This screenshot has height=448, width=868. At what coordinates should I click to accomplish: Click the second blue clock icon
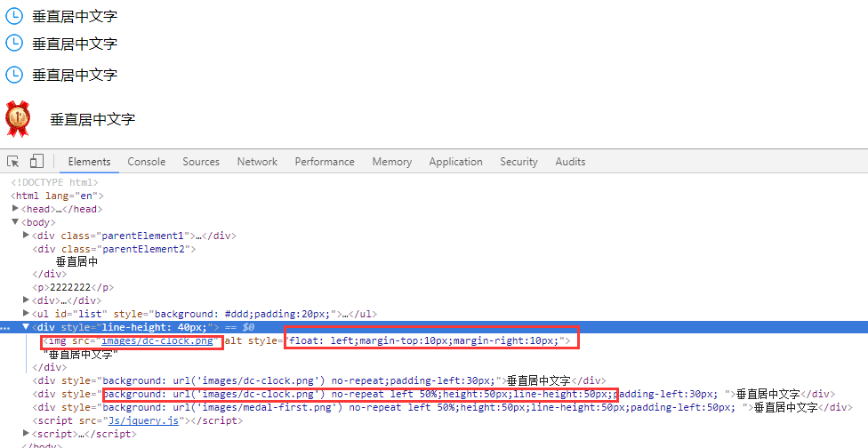[x=14, y=44]
